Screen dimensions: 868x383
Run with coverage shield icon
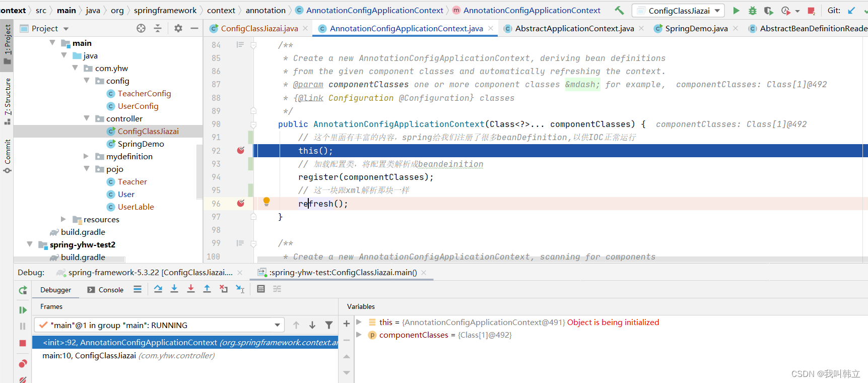pos(768,10)
